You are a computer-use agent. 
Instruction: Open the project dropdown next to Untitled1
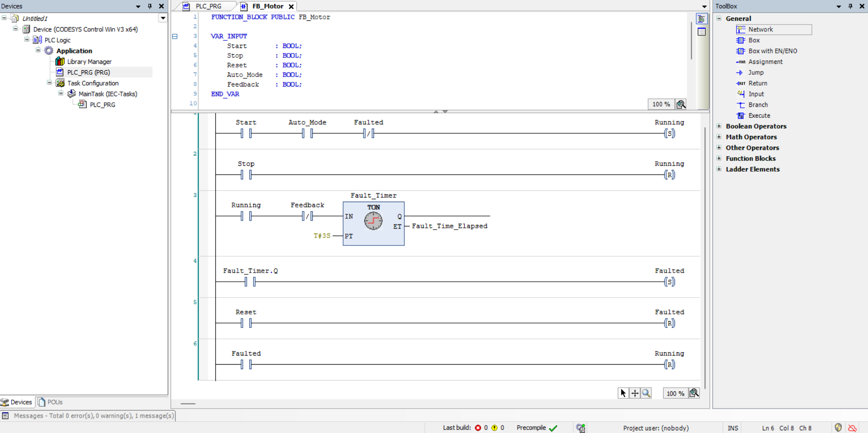[x=163, y=18]
